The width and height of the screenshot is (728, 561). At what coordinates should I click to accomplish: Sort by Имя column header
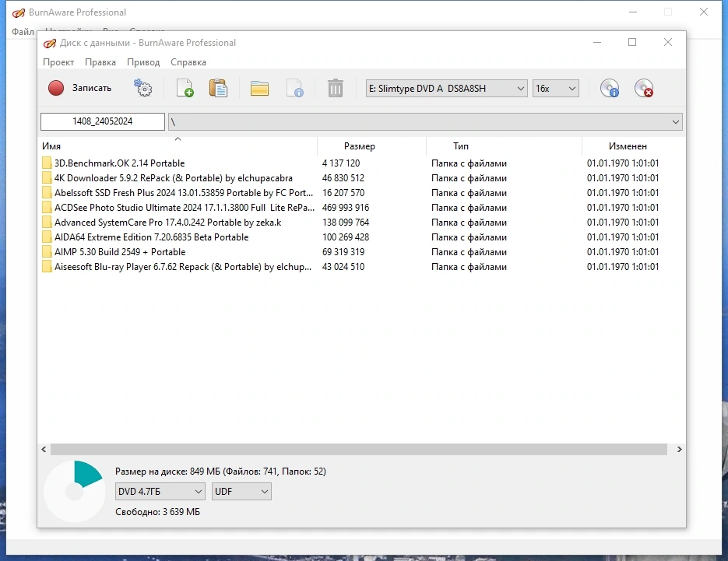click(179, 146)
